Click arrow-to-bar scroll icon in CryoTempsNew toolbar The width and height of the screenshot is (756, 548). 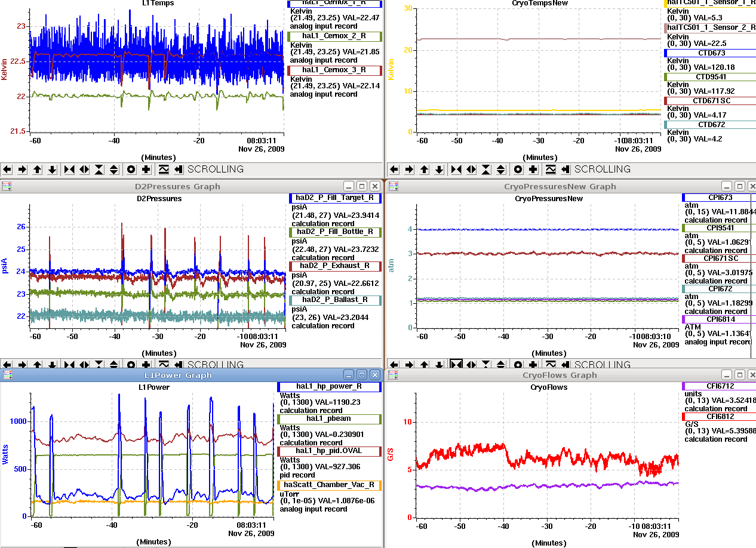coord(566,170)
